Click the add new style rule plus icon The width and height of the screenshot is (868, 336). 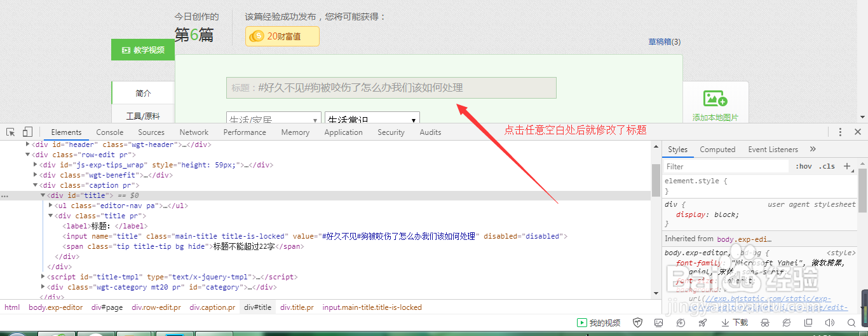[x=846, y=166]
